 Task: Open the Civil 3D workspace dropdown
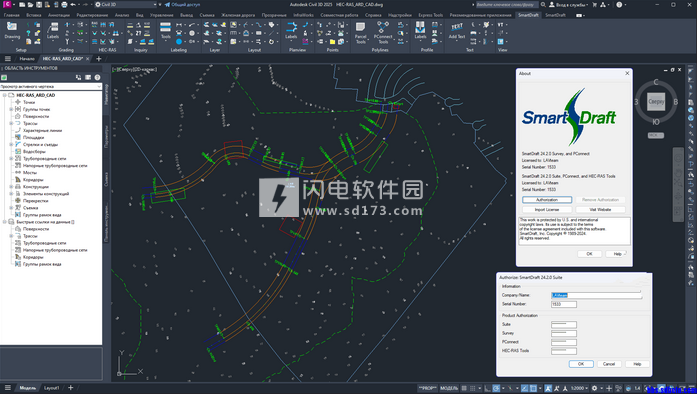[126, 4]
